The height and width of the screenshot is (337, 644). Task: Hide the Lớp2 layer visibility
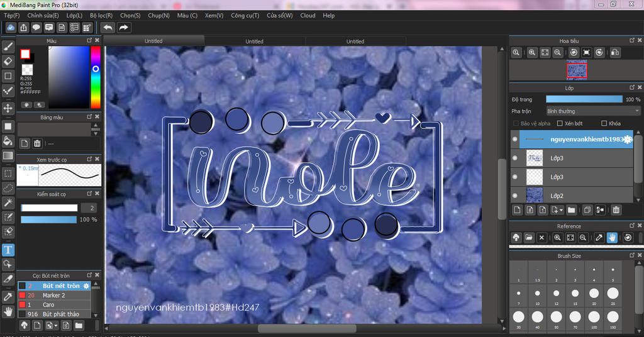(515, 196)
